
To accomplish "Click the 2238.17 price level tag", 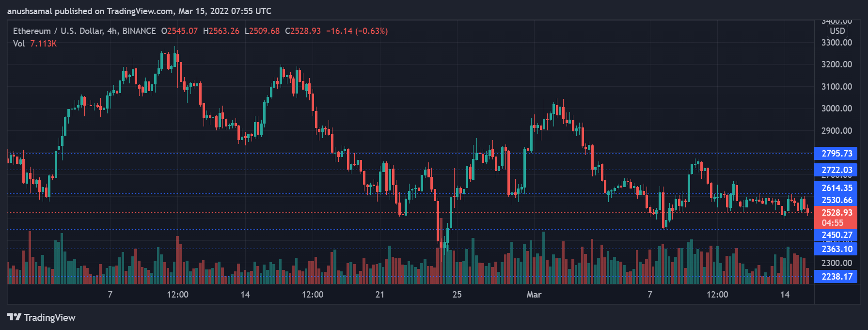I will click(836, 277).
